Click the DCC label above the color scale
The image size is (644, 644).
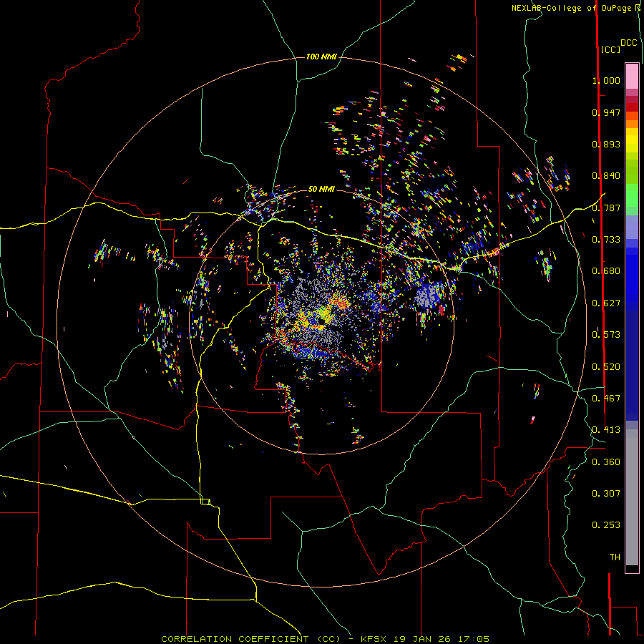pos(629,43)
